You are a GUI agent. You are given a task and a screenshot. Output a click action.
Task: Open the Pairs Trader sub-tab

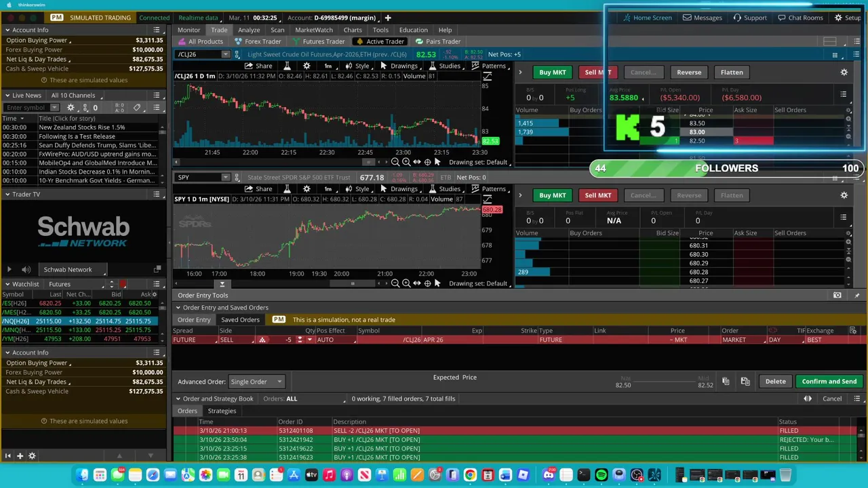[x=439, y=41]
